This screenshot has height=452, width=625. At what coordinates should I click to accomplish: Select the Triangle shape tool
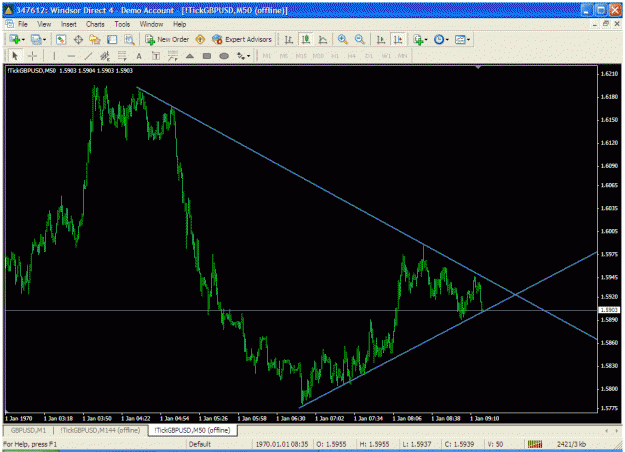pyautogui.click(x=190, y=56)
